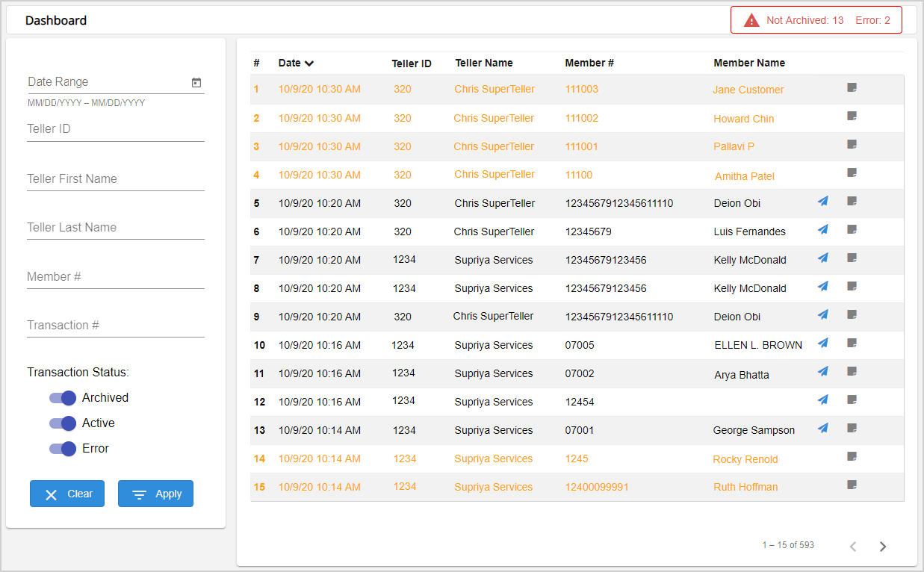
Task: Open note icon for ELLEN L. BROWN row
Action: tap(852, 343)
